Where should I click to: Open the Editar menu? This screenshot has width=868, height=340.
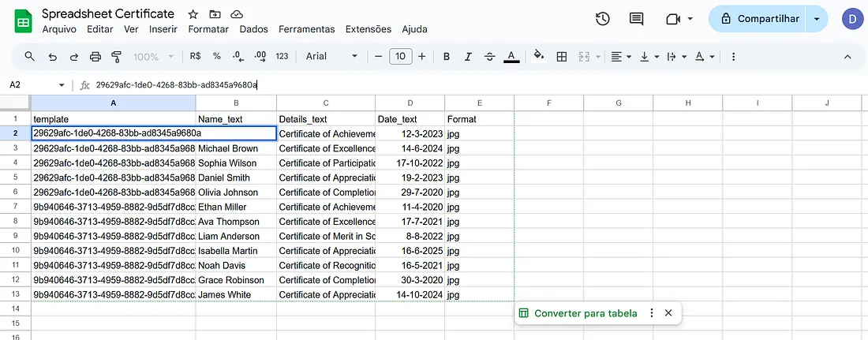100,29
